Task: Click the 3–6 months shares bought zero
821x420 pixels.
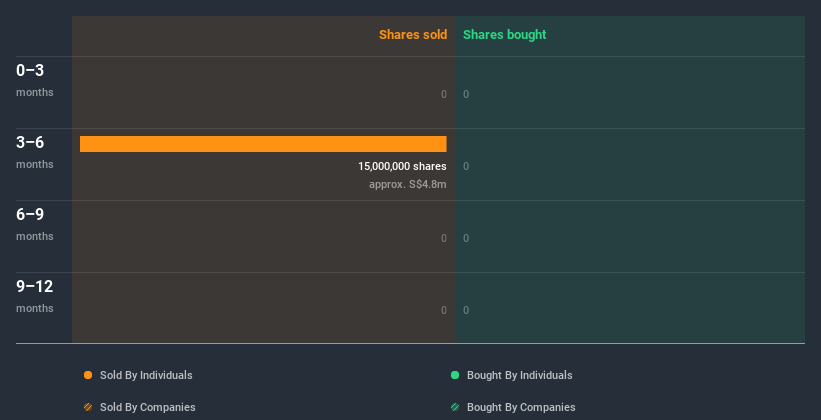Action: coord(466,166)
